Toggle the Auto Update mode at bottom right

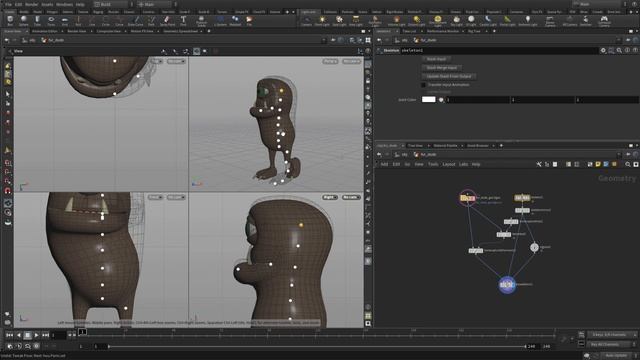(x=616, y=356)
